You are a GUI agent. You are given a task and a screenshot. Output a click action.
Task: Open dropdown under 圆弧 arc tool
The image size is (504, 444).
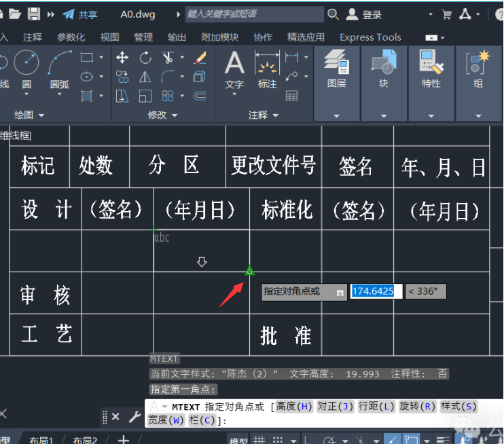tap(60, 94)
